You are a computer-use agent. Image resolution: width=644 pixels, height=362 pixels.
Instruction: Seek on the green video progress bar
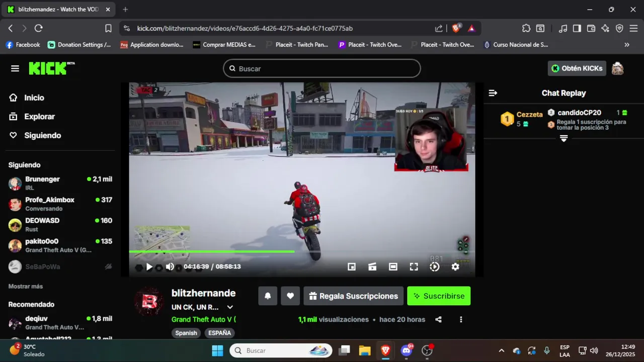(x=302, y=251)
